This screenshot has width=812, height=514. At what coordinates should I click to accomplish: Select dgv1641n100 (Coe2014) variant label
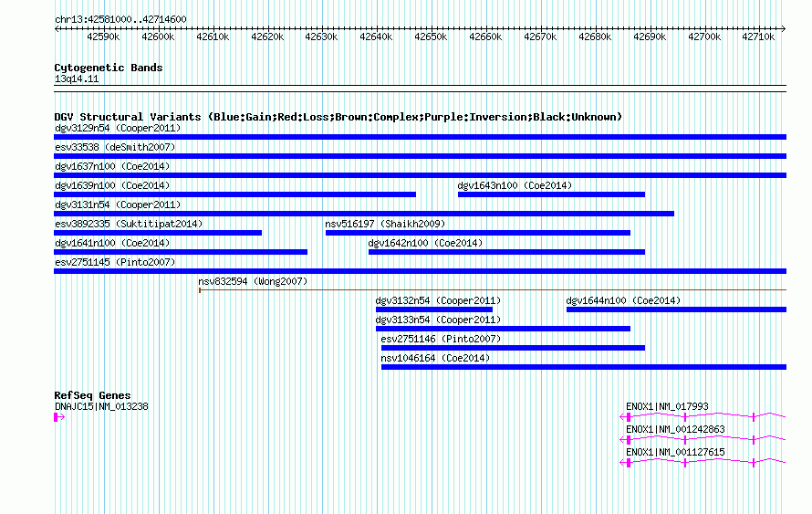[x=112, y=243]
